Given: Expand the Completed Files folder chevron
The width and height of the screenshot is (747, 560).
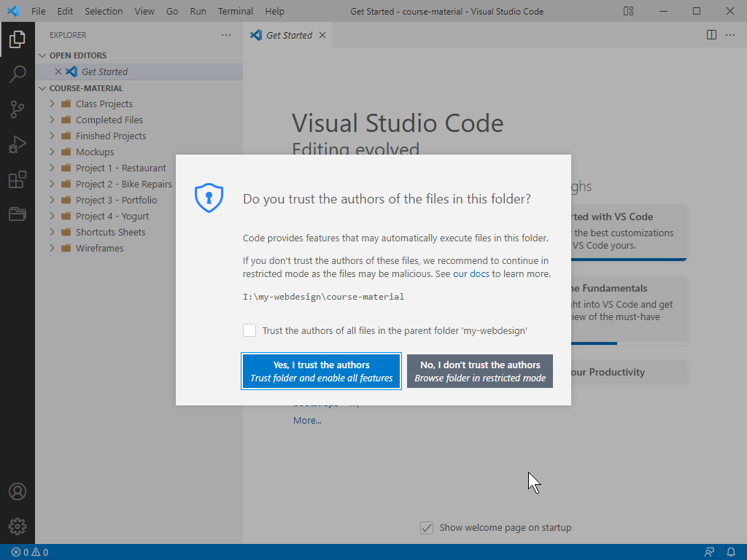Looking at the screenshot, I should pyautogui.click(x=53, y=120).
